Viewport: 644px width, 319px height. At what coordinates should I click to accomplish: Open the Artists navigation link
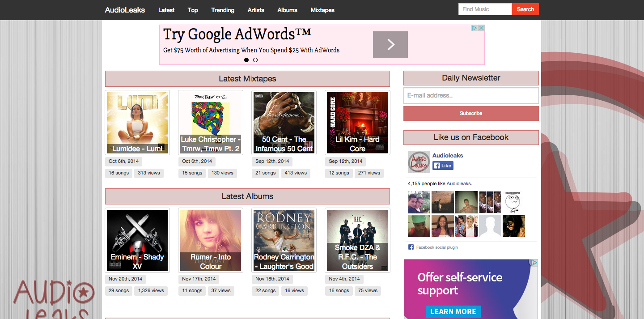(256, 10)
